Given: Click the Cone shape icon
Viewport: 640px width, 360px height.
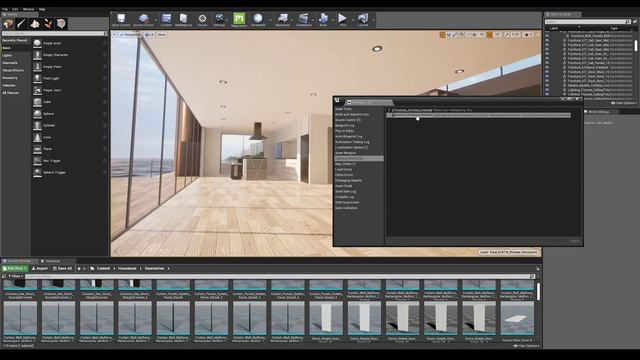Looking at the screenshot, I should (x=38, y=137).
